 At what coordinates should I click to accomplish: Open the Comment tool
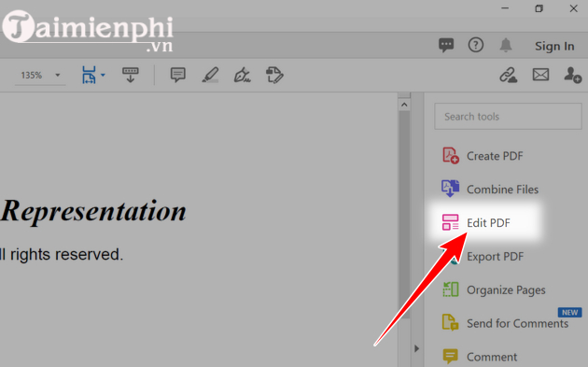(x=480, y=357)
